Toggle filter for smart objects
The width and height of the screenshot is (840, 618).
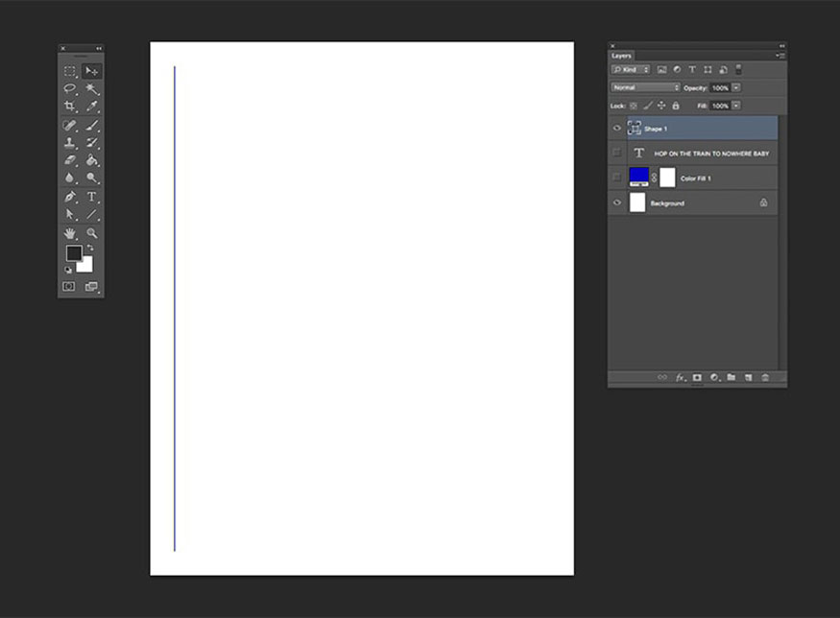[723, 70]
